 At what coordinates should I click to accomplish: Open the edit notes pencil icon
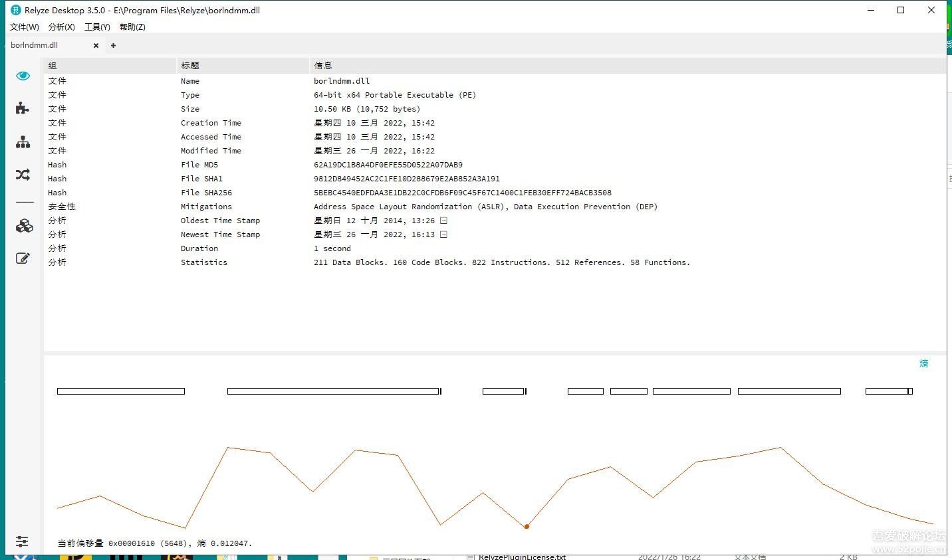click(23, 258)
